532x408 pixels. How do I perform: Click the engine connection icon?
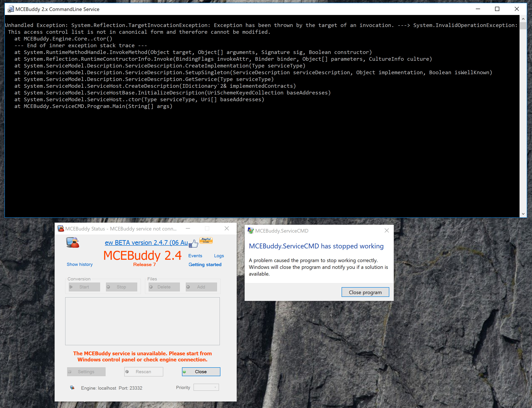click(72, 388)
